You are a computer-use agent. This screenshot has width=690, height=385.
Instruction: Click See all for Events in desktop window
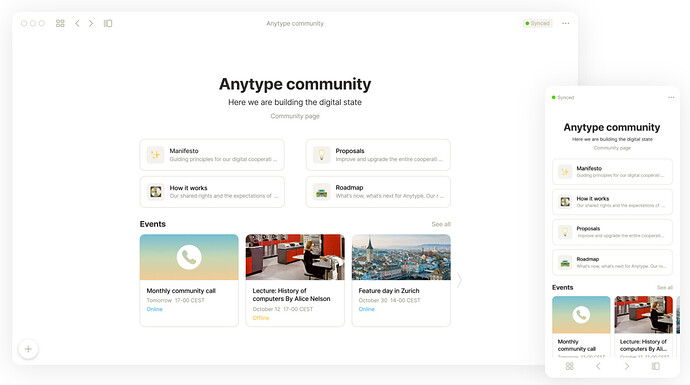point(441,224)
